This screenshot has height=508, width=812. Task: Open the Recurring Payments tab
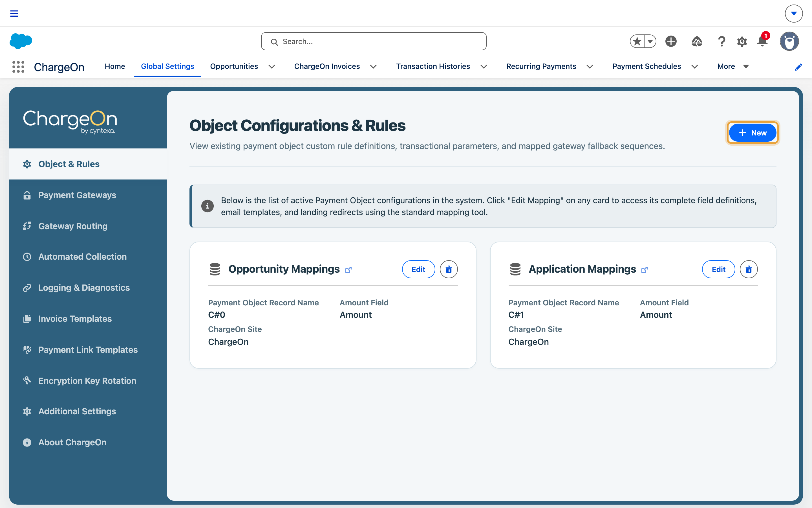[x=541, y=67]
